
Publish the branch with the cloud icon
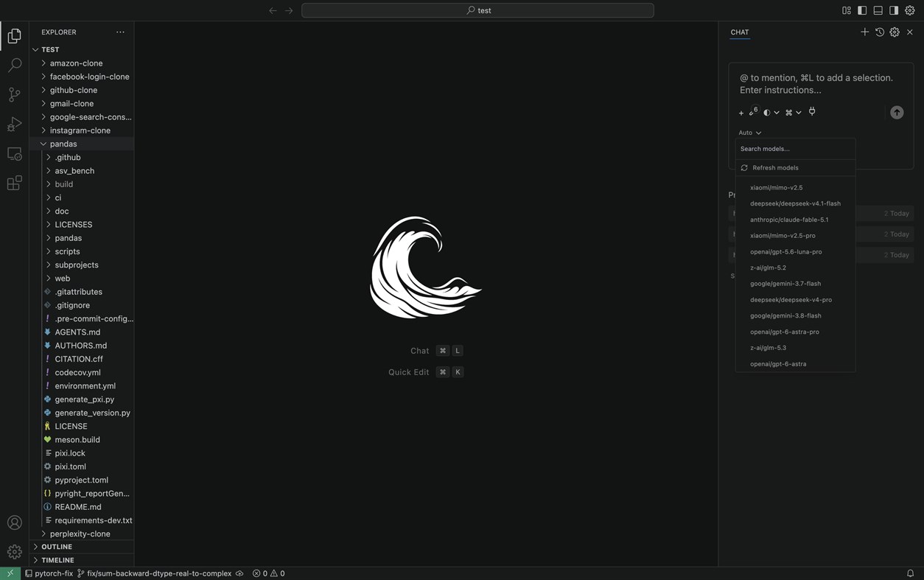(239, 573)
